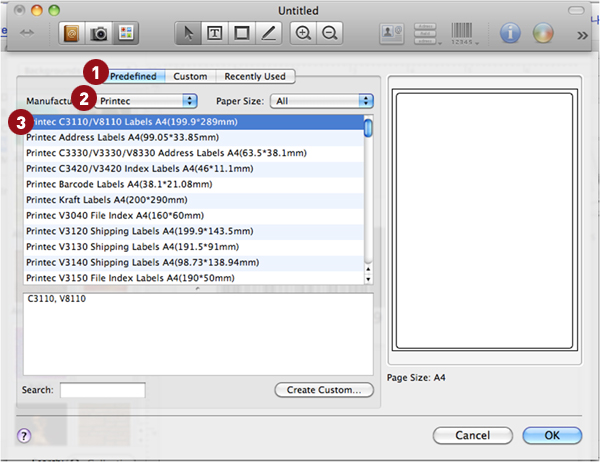Click the label list scrollbar thumb
Image resolution: width=600 pixels, height=462 pixels.
tap(368, 128)
